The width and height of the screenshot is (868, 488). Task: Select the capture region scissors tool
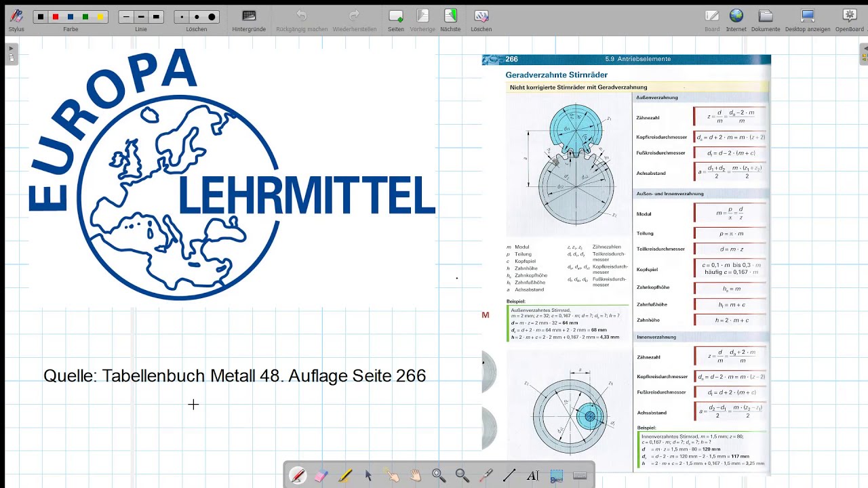556,476
